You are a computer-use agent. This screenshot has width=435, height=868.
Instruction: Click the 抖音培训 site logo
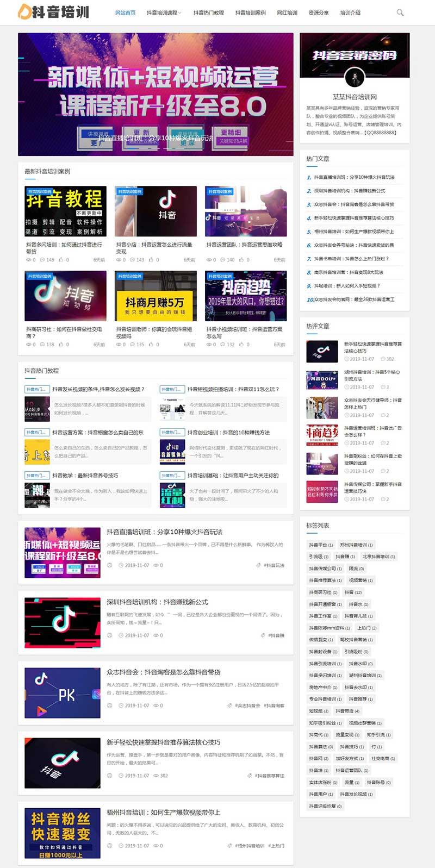53,11
